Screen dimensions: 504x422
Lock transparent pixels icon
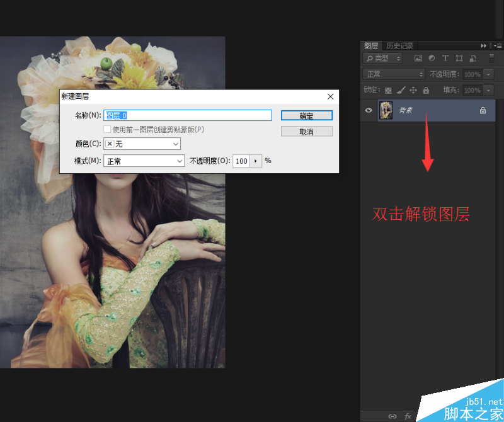(388, 90)
